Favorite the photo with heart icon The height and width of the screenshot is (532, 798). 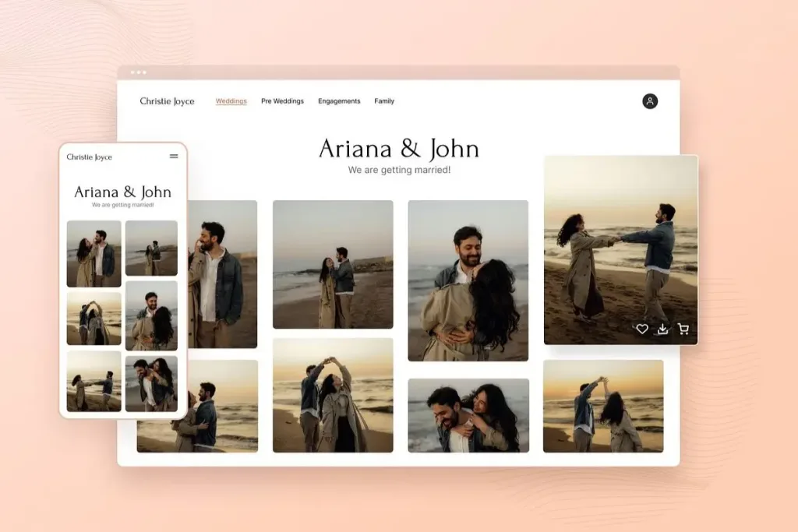tap(642, 329)
